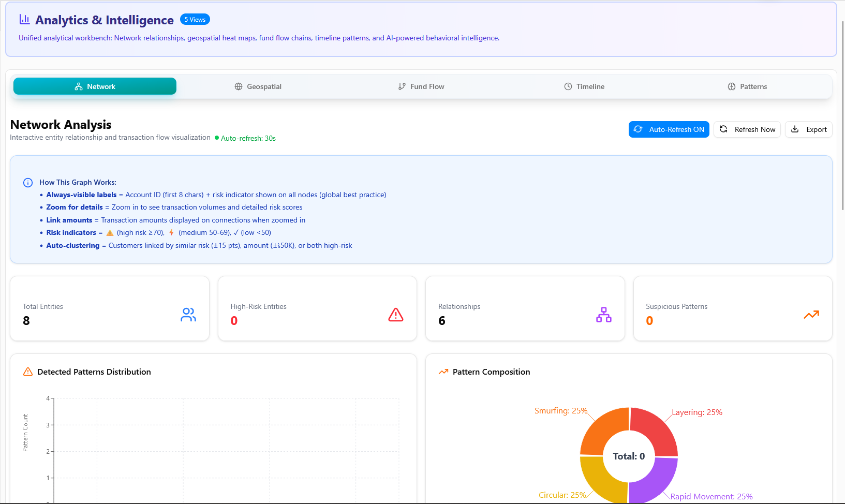The width and height of the screenshot is (845, 504).
Task: Click the people icon in Total Entities card
Action: (x=188, y=315)
